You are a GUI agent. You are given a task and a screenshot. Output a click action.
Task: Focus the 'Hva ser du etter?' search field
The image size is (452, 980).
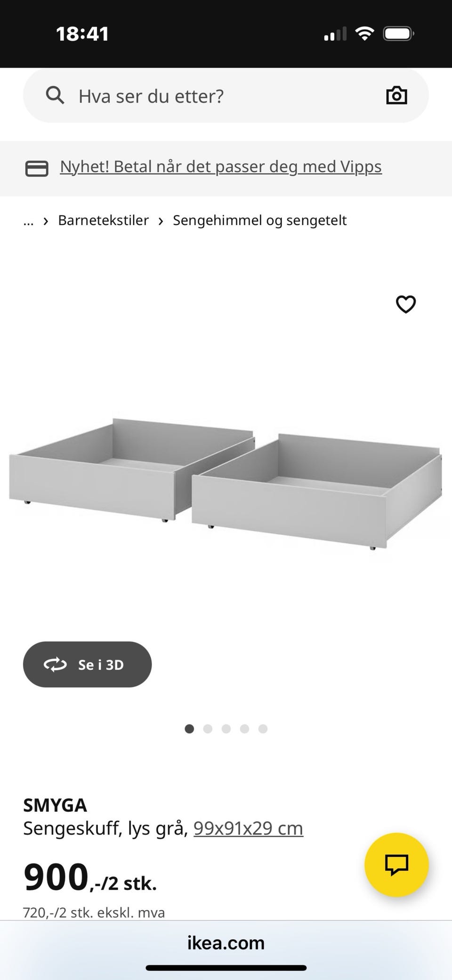click(x=226, y=96)
